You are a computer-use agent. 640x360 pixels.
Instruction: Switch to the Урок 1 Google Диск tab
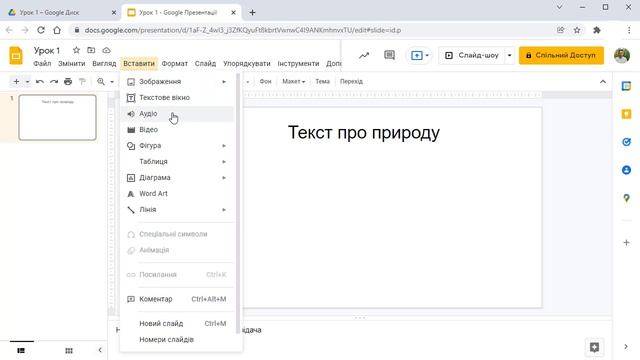(61, 13)
